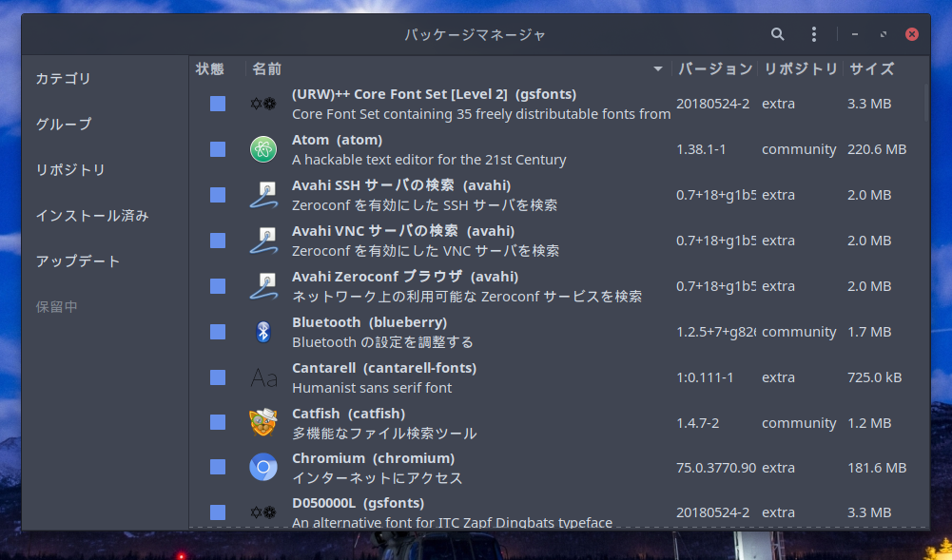Minimize the package manager window

[855, 34]
